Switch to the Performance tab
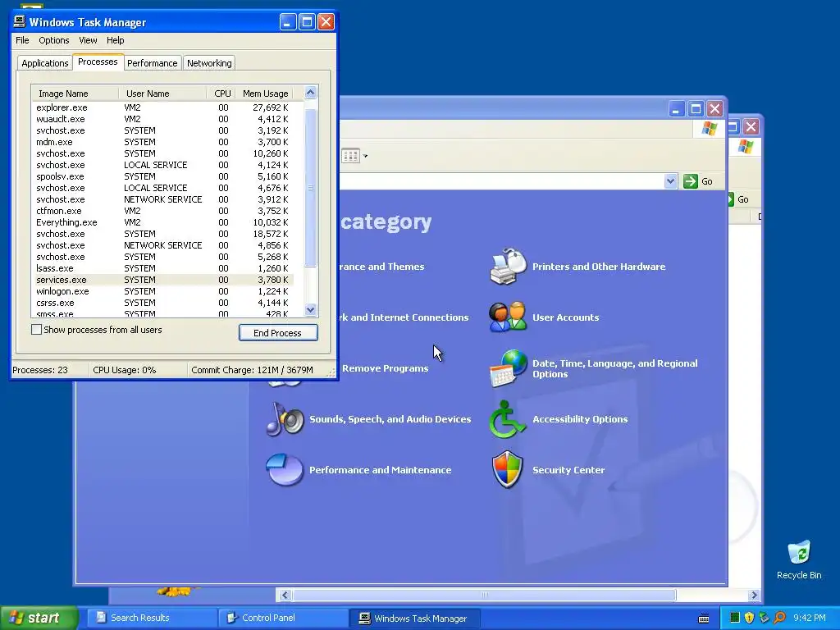Screen dimensions: 840x630 tap(152, 63)
